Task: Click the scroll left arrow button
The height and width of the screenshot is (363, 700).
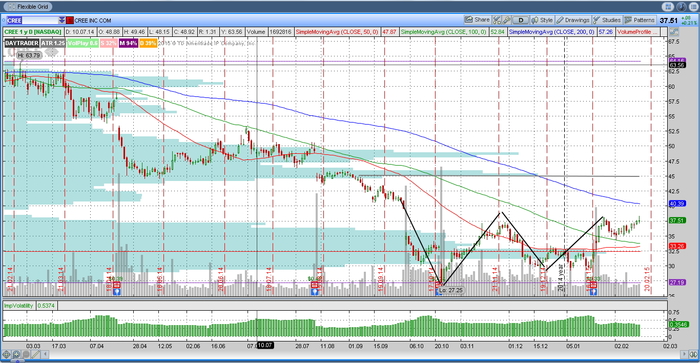Action: click(x=44, y=355)
